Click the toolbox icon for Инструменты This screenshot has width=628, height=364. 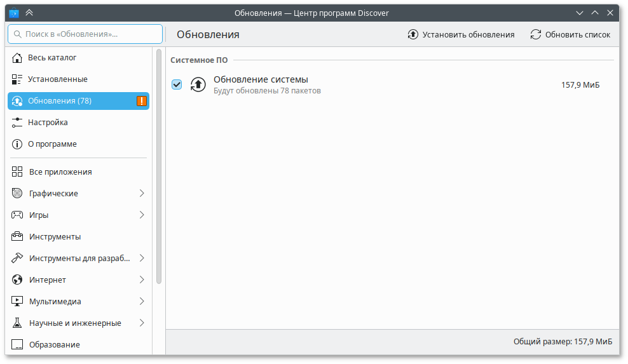point(17,237)
